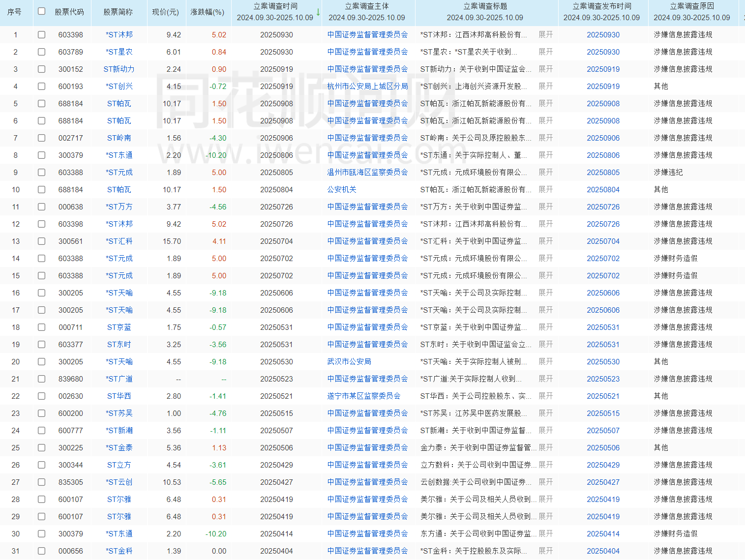This screenshot has width=745, height=560.
Task: Open stock link *ST金泰
Action: (119, 448)
